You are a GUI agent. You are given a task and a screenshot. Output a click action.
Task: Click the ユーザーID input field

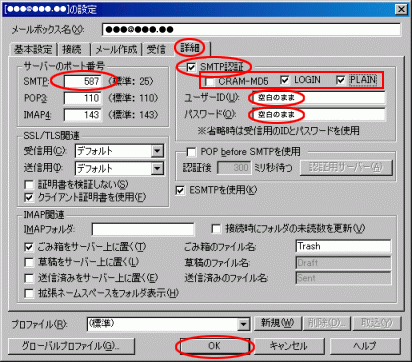(x=319, y=98)
